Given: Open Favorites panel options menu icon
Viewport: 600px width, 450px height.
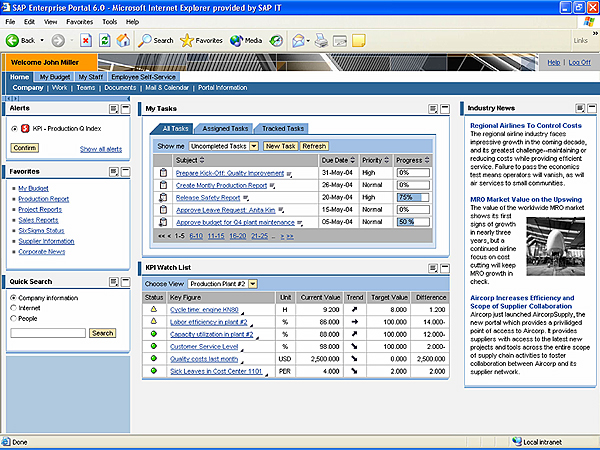Looking at the screenshot, I should pos(114,172).
